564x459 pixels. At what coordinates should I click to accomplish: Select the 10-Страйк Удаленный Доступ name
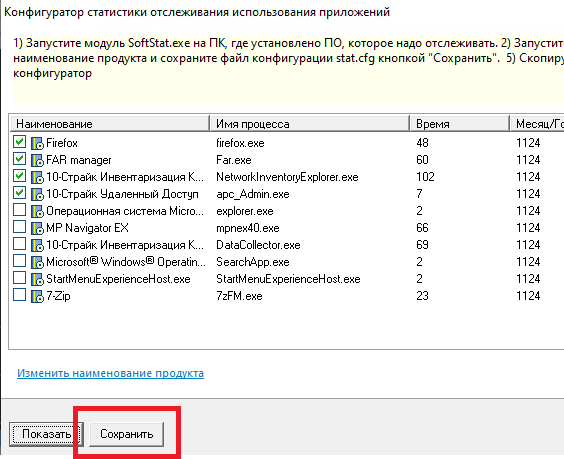point(122,194)
